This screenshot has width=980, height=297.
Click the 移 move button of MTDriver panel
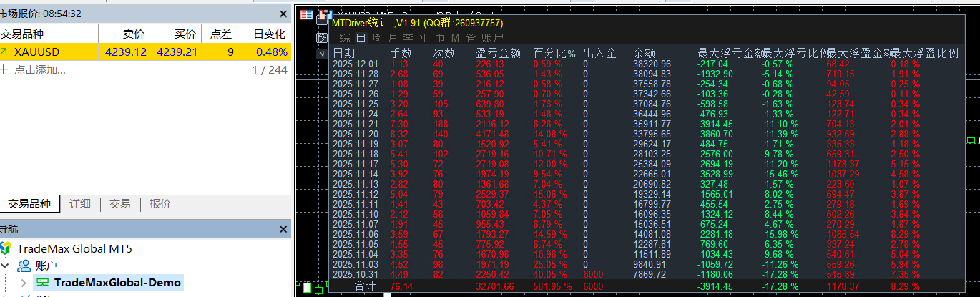(323, 37)
